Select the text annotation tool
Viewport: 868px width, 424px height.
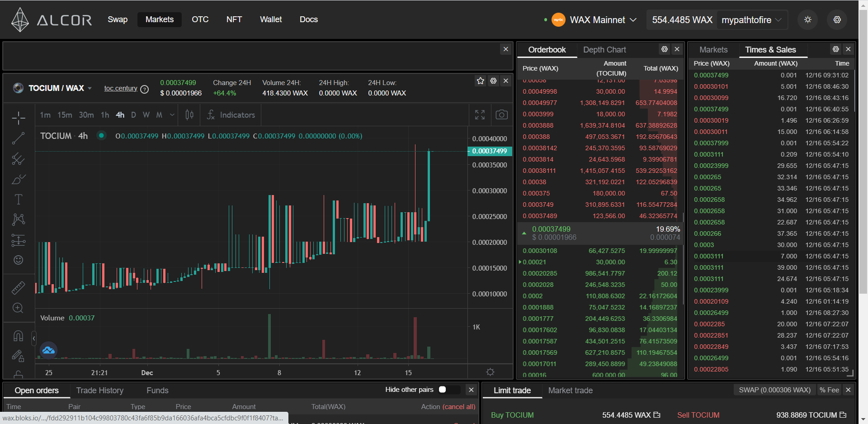pyautogui.click(x=19, y=200)
